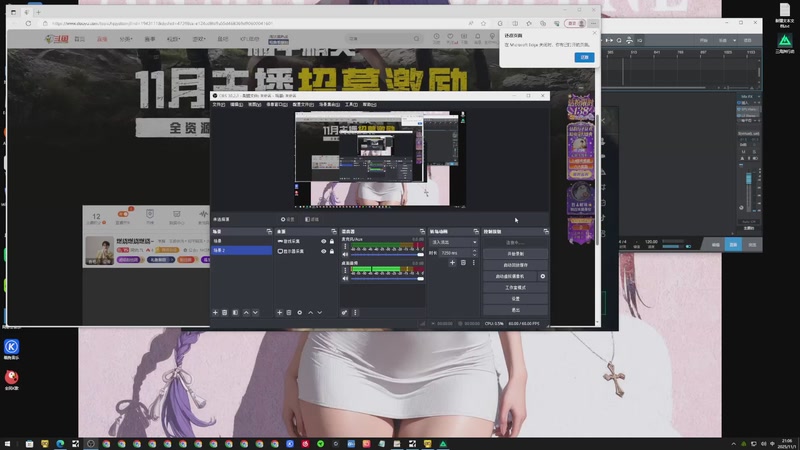Add page to favorites with Edge star
Image resolution: width=800 pixels, height=450 pixels.
pyautogui.click(x=483, y=23)
